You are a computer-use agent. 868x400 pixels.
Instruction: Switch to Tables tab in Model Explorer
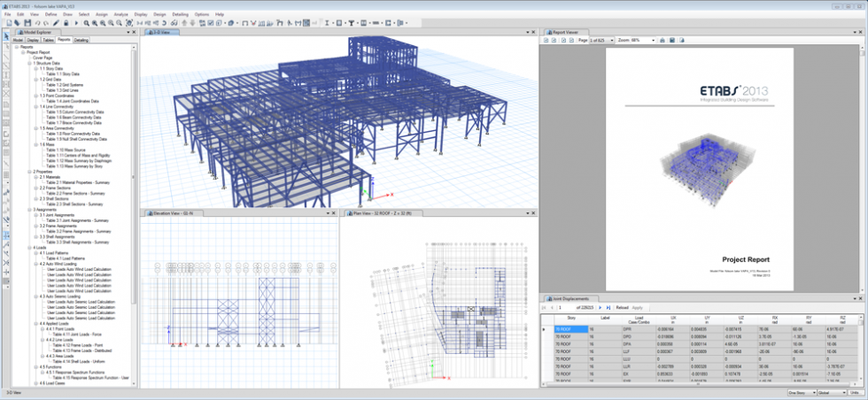(48, 40)
